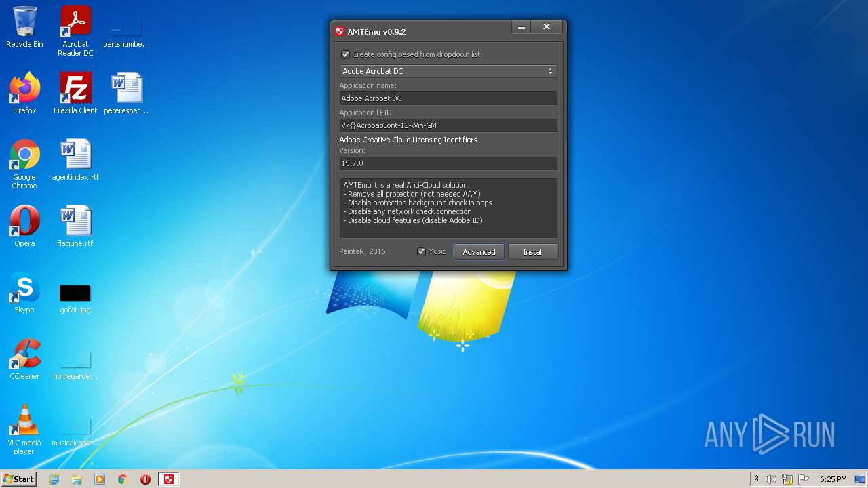The width and height of the screenshot is (868, 488).
Task: Toggle the Music checkbox
Action: (x=421, y=251)
